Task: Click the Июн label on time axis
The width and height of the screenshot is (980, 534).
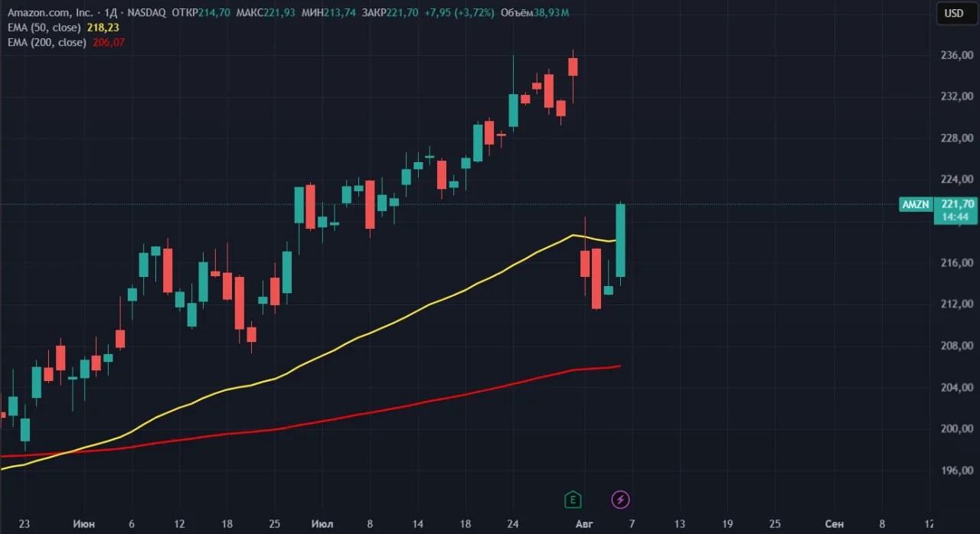Action: coord(84,524)
